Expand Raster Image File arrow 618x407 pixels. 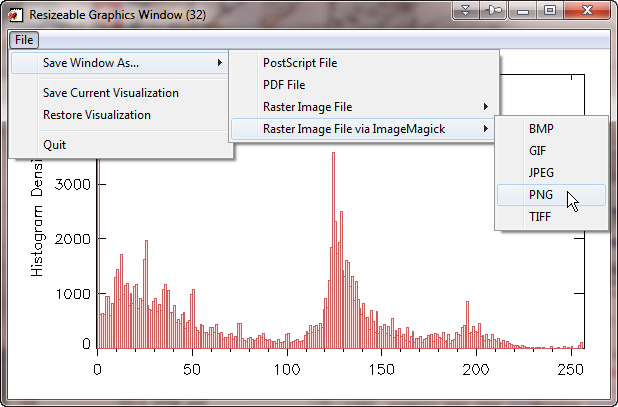pos(486,107)
